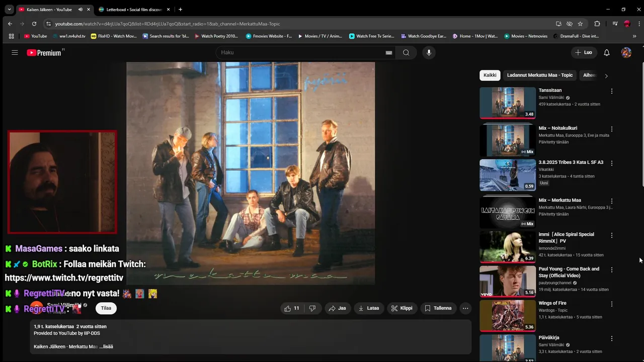Open Wings of Fire title

pyautogui.click(x=552, y=303)
